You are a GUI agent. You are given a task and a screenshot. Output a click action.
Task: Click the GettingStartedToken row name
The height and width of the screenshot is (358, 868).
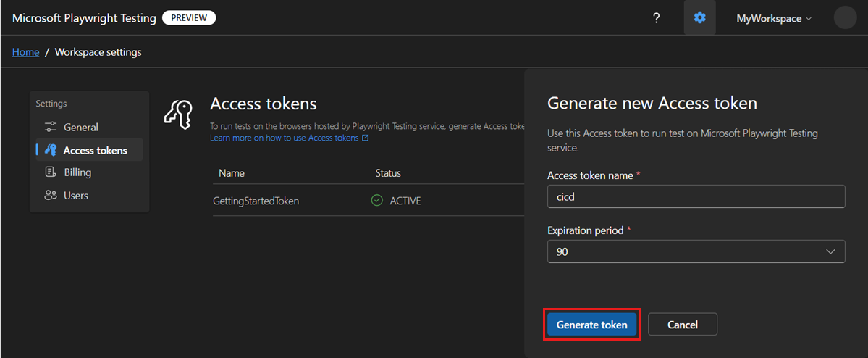[256, 201]
